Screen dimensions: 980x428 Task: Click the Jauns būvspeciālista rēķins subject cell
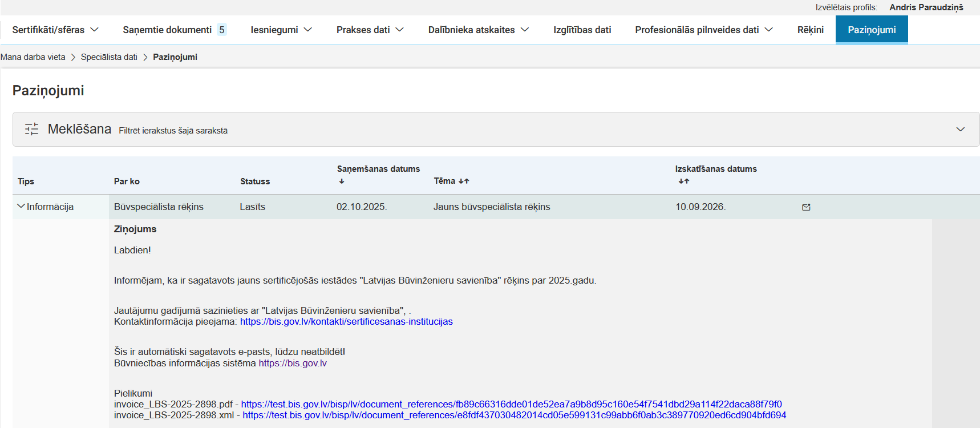(x=492, y=207)
